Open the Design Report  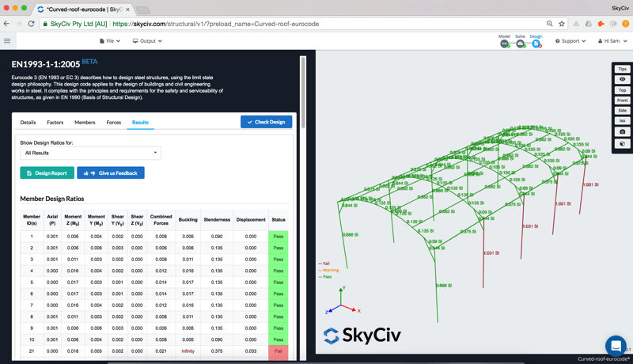click(47, 173)
